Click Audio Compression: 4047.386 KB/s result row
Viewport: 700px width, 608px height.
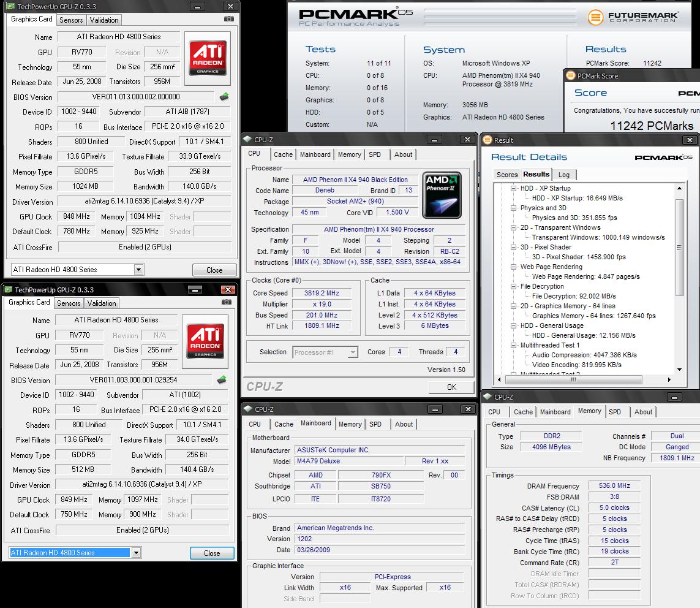point(584,355)
